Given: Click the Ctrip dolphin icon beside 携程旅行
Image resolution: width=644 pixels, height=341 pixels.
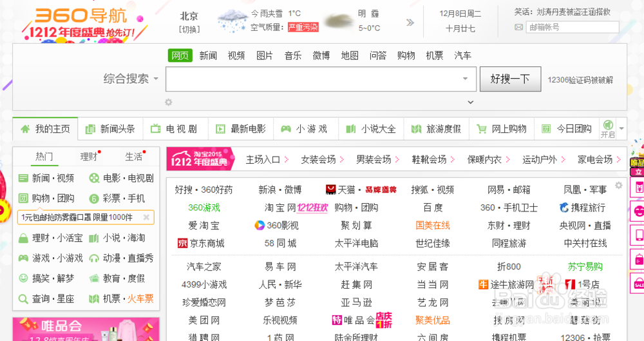Looking at the screenshot, I should [564, 208].
